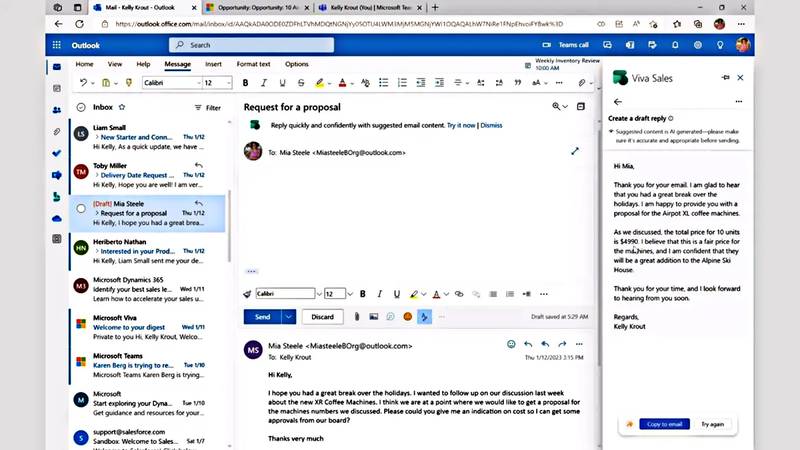Start a Teams call from header
This screenshot has width=800, height=450.
[565, 45]
